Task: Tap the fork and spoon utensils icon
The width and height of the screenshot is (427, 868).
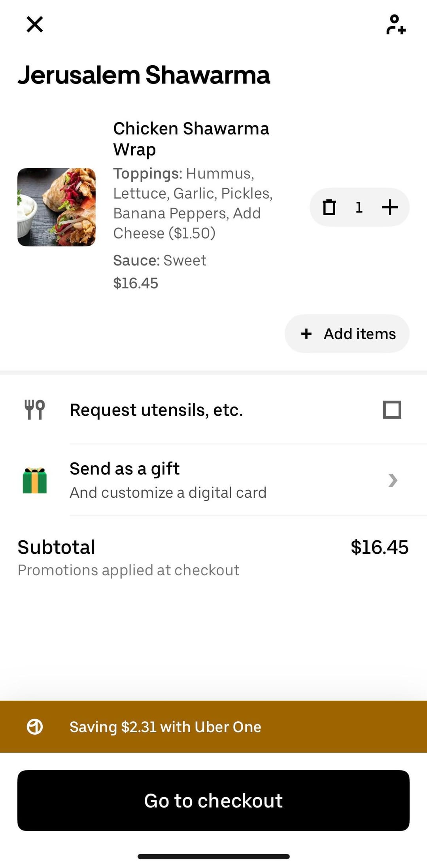Action: (x=35, y=409)
